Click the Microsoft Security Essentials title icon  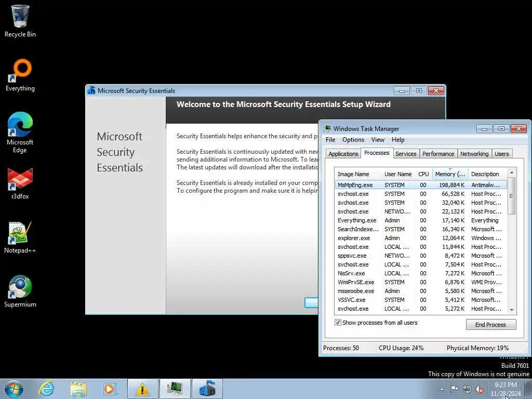[91, 90]
